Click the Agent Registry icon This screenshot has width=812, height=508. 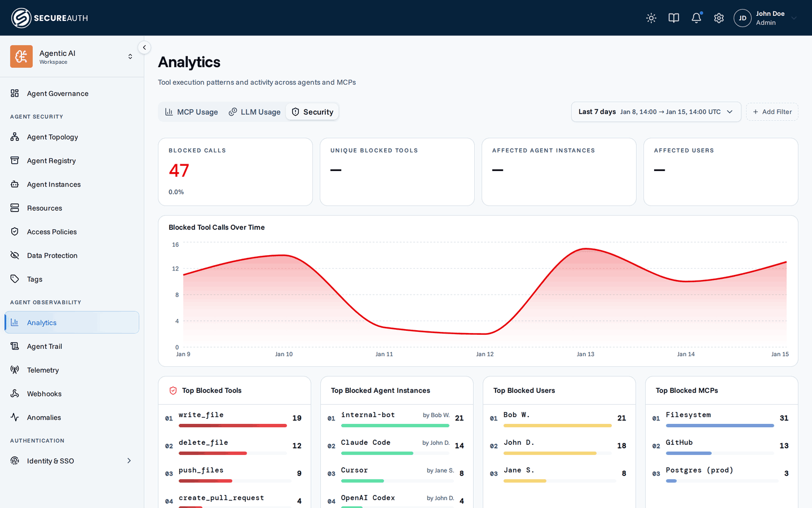pos(15,160)
